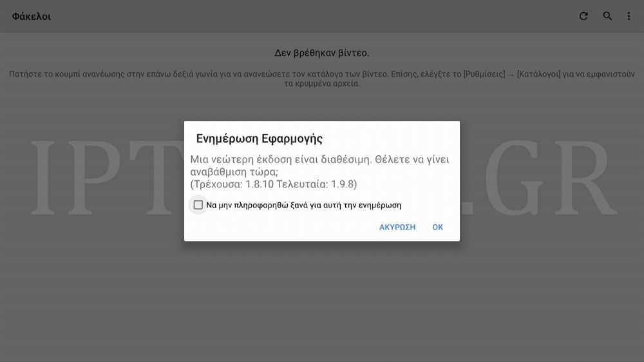
Task: Click the ".GR" watermark letters behind the dialog
Action: pos(539,178)
